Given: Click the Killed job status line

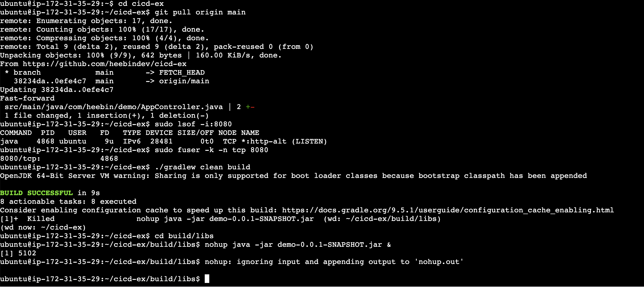Looking at the screenshot, I should (x=220, y=219).
